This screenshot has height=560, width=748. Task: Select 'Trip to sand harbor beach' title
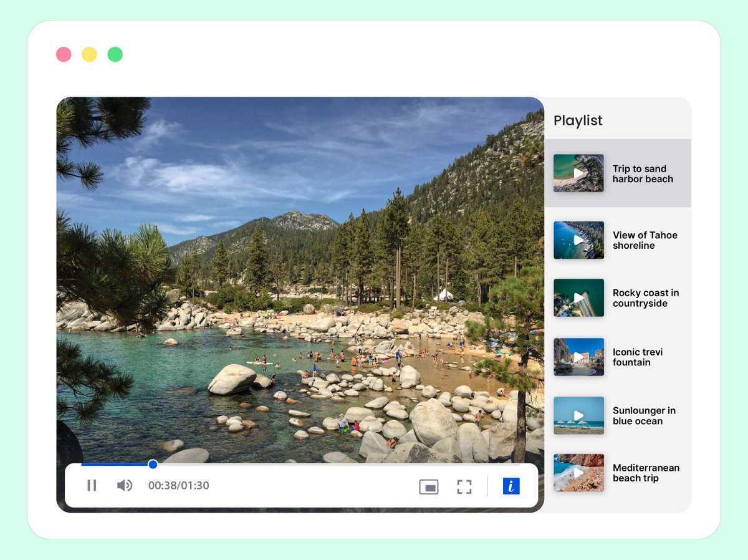(643, 173)
